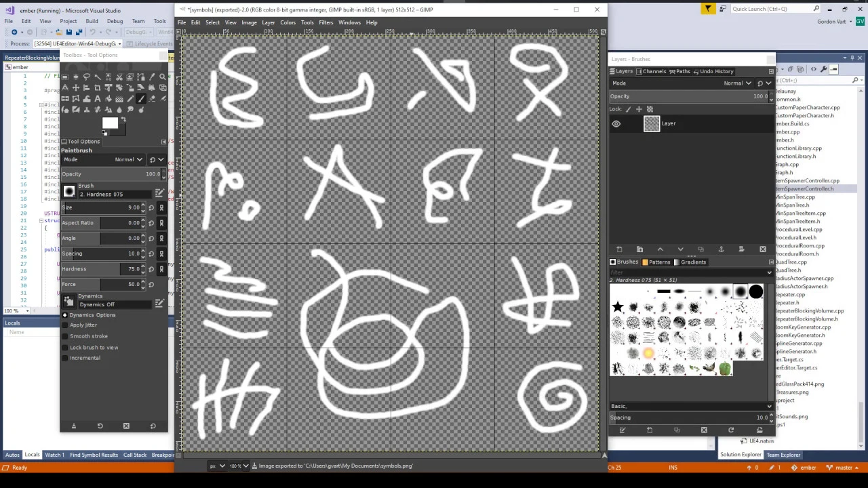Reset tool options to defaults
Screen dimensions: 868x488
click(153, 426)
